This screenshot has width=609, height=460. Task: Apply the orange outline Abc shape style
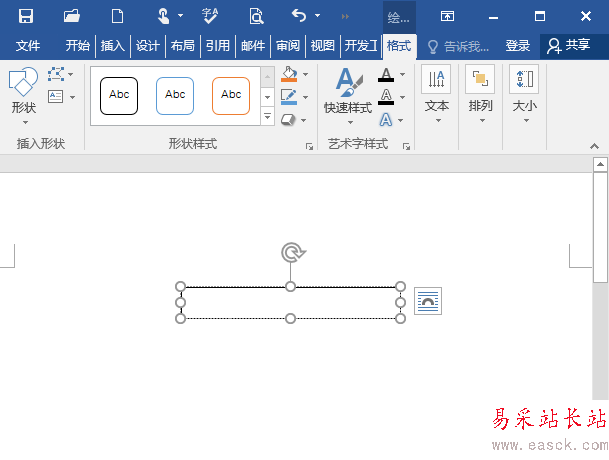231,96
